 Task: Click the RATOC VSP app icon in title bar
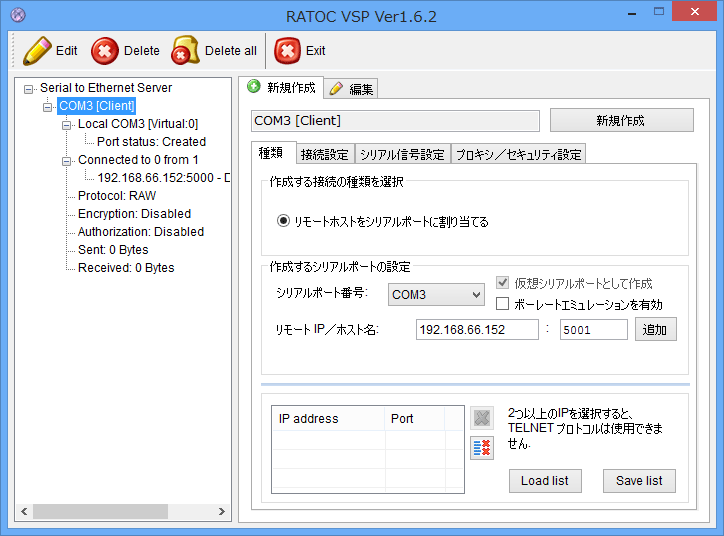click(x=18, y=15)
